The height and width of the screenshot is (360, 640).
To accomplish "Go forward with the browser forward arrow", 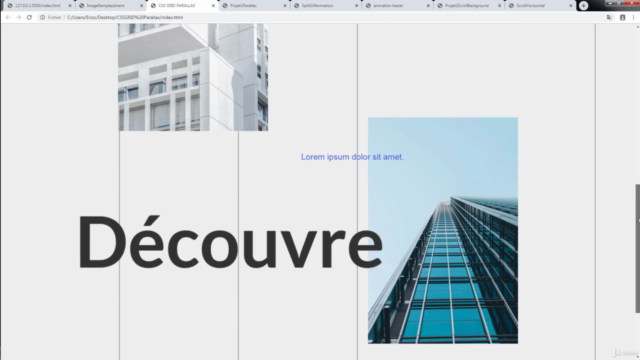I will tap(18, 18).
